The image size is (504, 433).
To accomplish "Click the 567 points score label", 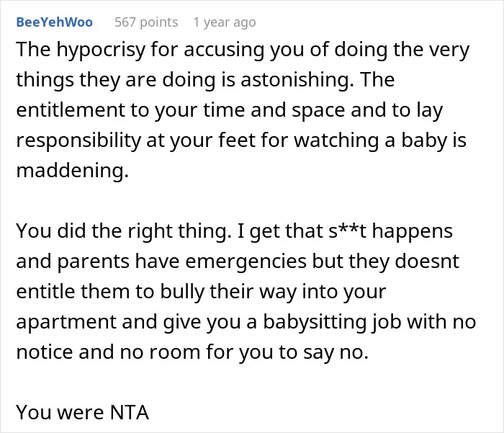I will [146, 22].
